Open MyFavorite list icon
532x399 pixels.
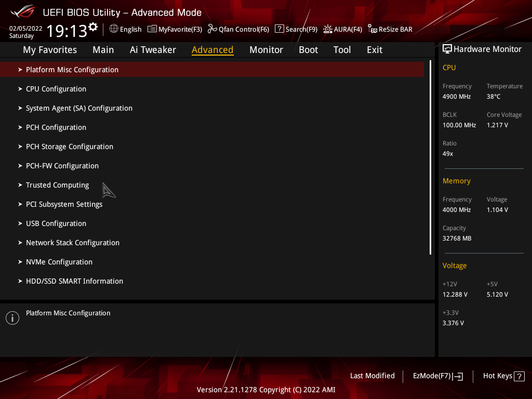(x=152, y=29)
